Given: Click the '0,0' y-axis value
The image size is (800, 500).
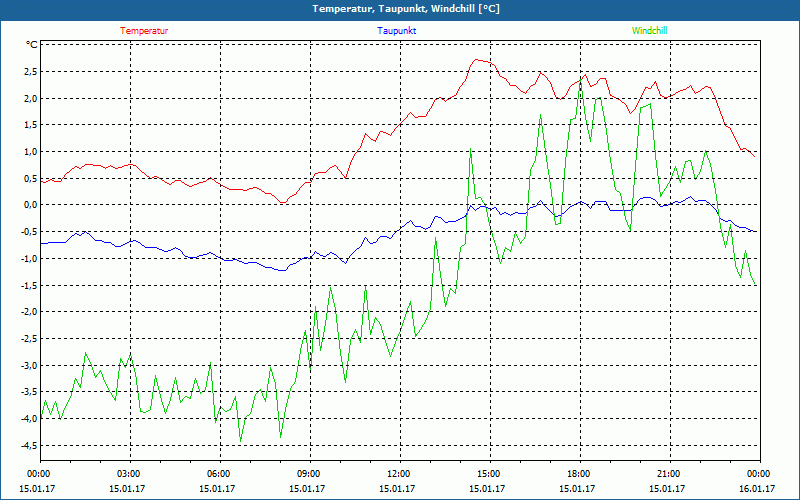Looking at the screenshot, I should [x=31, y=205].
